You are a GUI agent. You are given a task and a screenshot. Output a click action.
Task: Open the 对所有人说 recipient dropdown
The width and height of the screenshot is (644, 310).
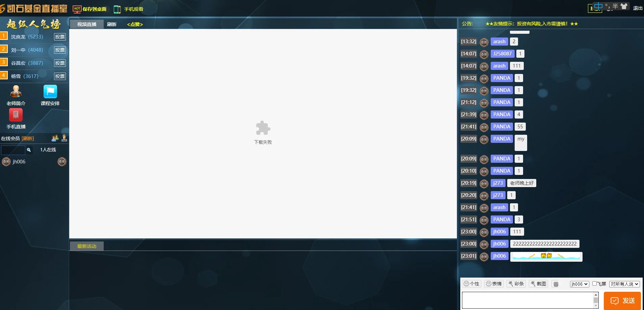coord(624,284)
